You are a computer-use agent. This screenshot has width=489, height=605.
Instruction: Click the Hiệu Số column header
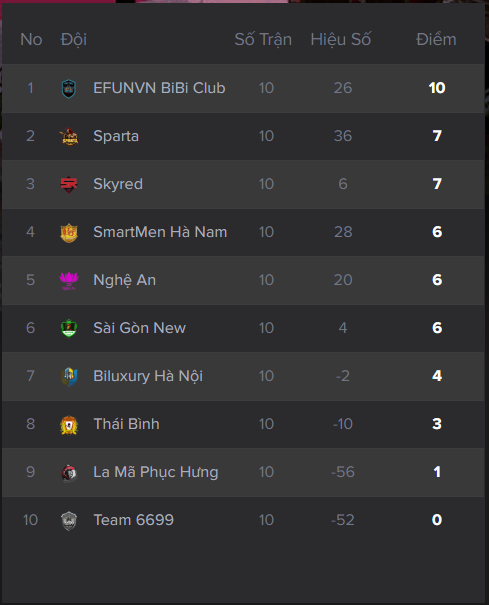pyautogui.click(x=341, y=39)
